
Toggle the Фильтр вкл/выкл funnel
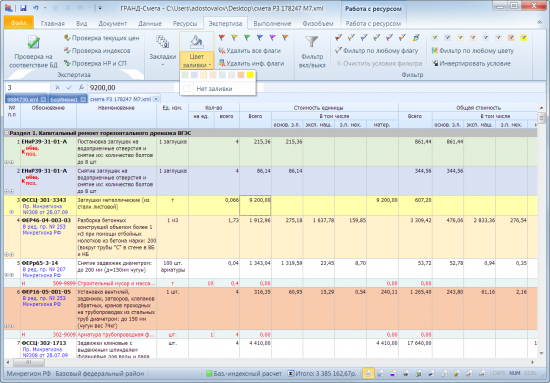pos(312,52)
